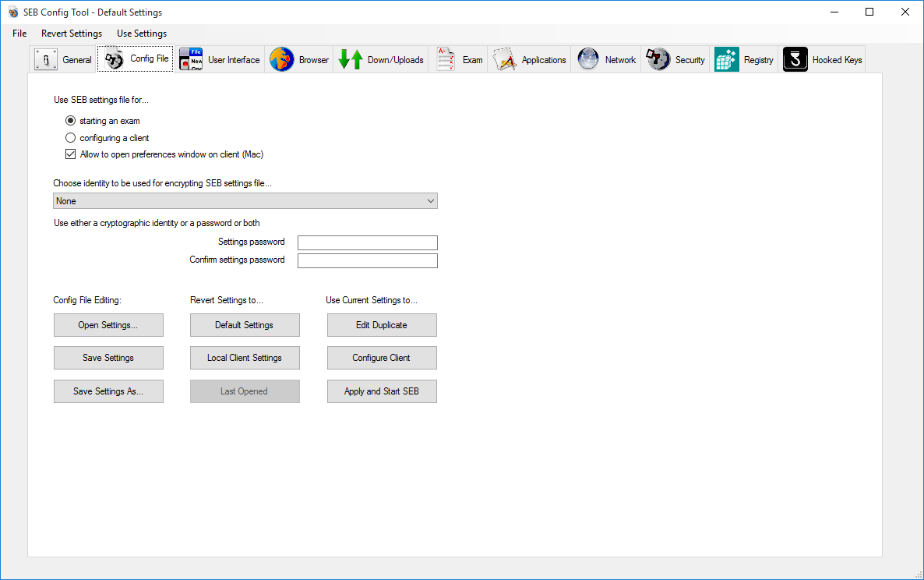
Task: Open the Revert Settings menu
Action: [72, 34]
